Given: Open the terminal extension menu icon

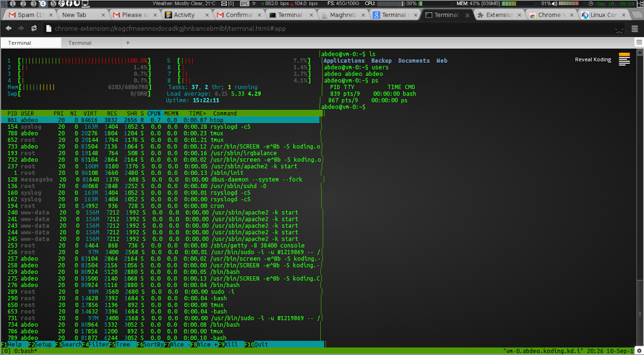Looking at the screenshot, I should (x=639, y=43).
